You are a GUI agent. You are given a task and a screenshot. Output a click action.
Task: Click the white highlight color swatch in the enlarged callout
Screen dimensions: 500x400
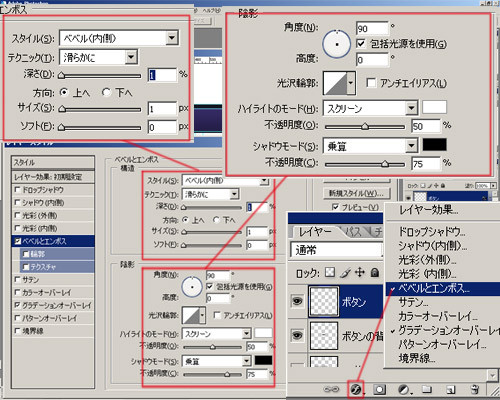coord(434,108)
